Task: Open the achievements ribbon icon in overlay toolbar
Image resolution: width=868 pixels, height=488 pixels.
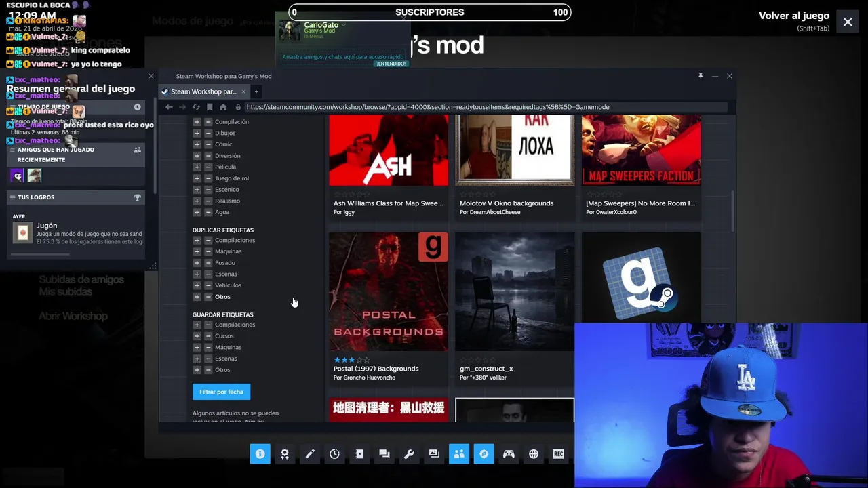Action: pyautogui.click(x=285, y=454)
